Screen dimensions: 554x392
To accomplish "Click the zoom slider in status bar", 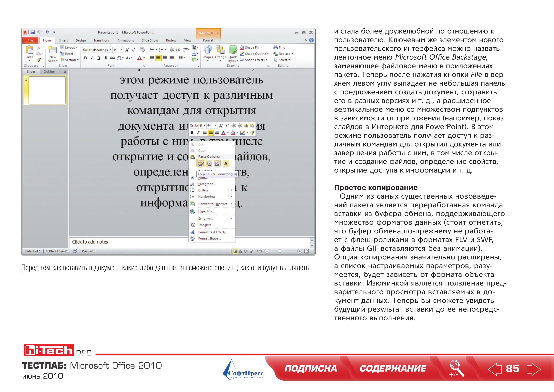I will [280, 251].
